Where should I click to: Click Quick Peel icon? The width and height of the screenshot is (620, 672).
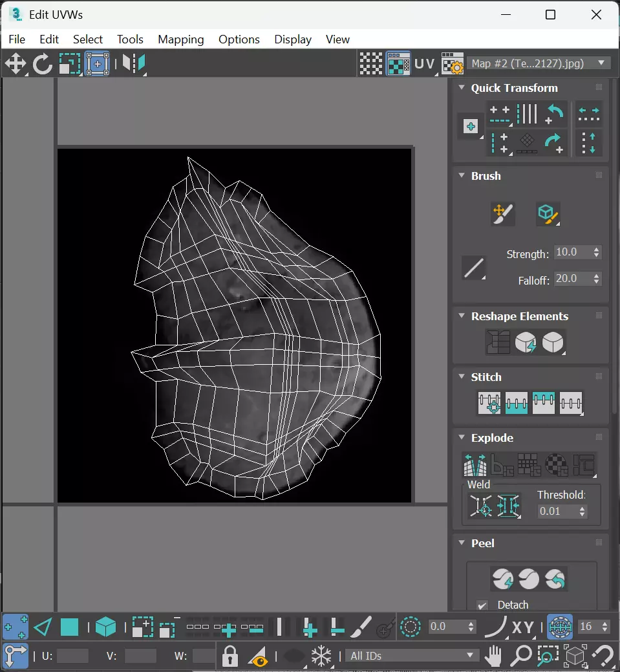coord(502,580)
